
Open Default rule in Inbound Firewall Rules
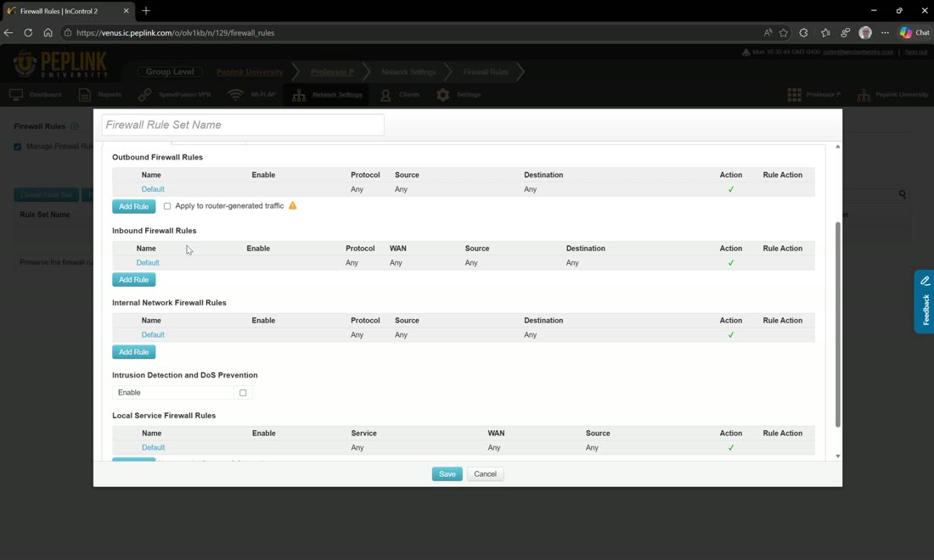pyautogui.click(x=148, y=262)
